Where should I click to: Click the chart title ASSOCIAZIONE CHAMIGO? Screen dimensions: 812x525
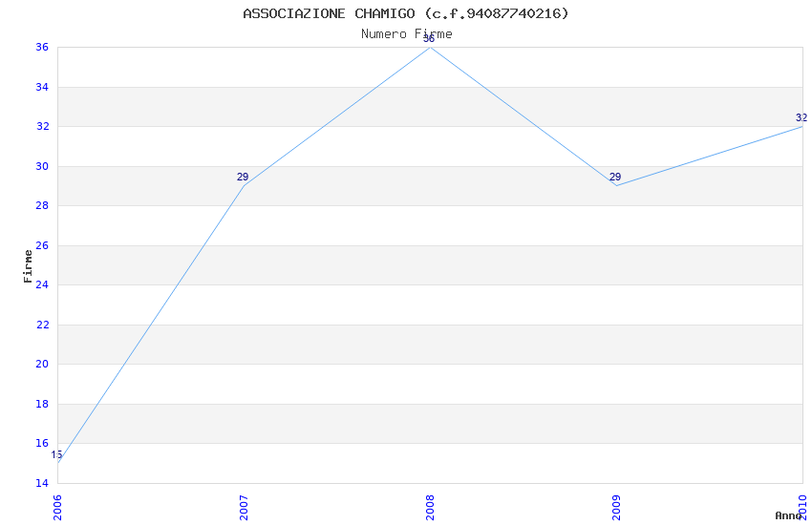[405, 13]
